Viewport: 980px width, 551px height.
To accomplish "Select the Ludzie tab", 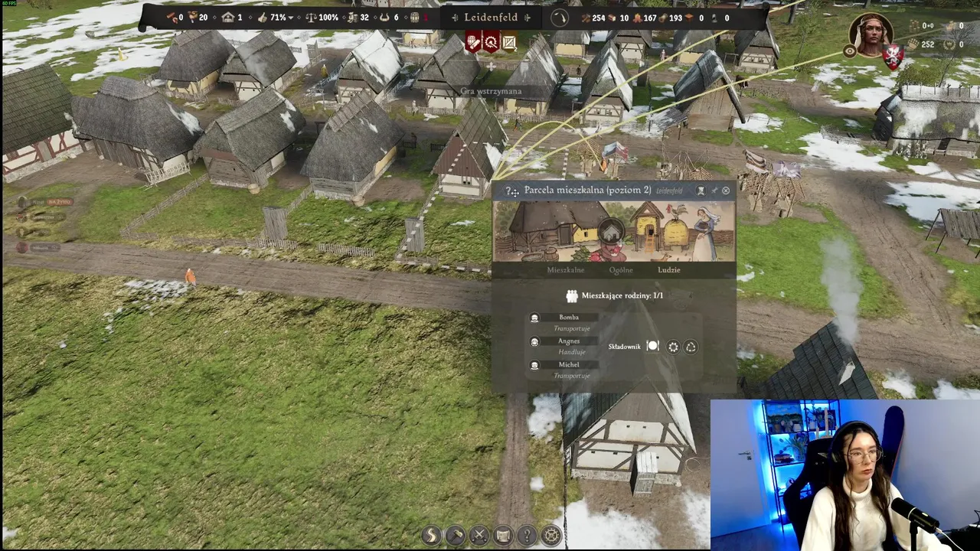I will tap(669, 270).
